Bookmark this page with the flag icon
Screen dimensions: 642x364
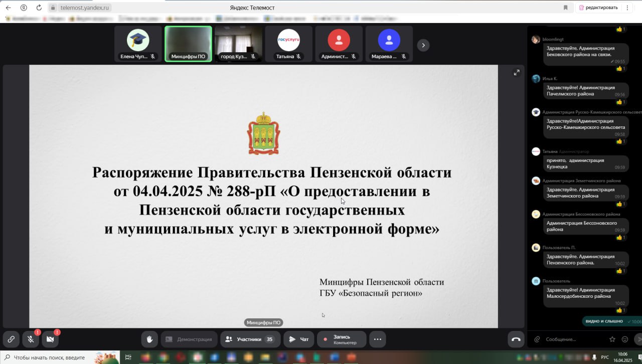pyautogui.click(x=566, y=8)
